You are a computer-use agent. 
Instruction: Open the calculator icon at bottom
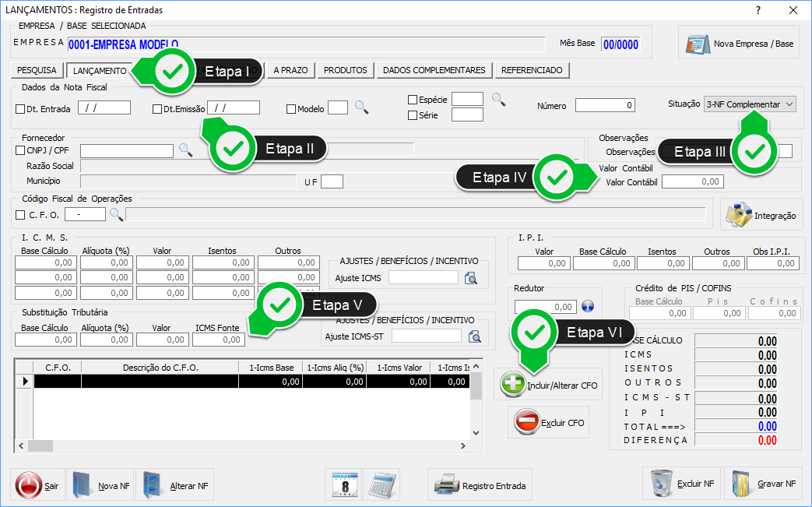point(381,484)
